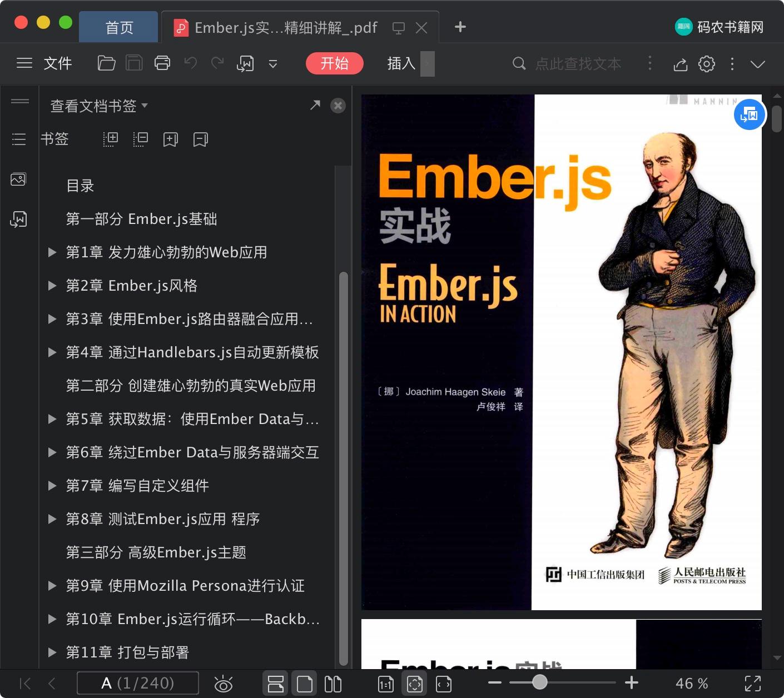This screenshot has height=698, width=784.
Task: Close the bookmark panel
Action: tap(338, 106)
